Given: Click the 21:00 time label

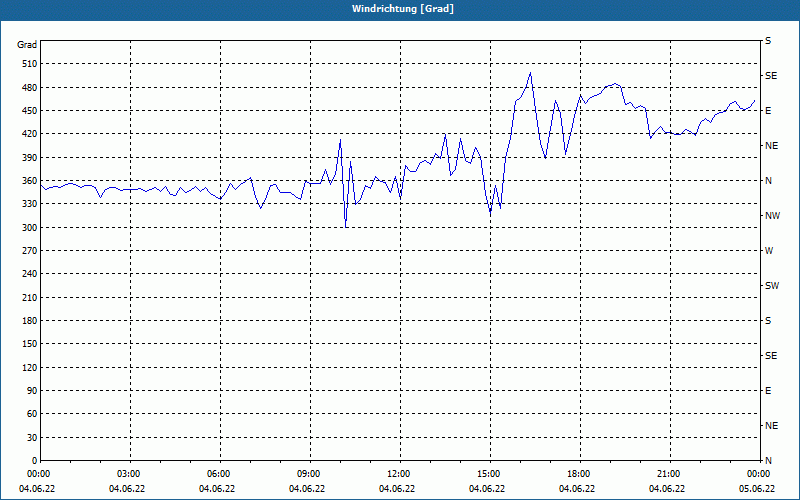Looking at the screenshot, I should 669,474.
